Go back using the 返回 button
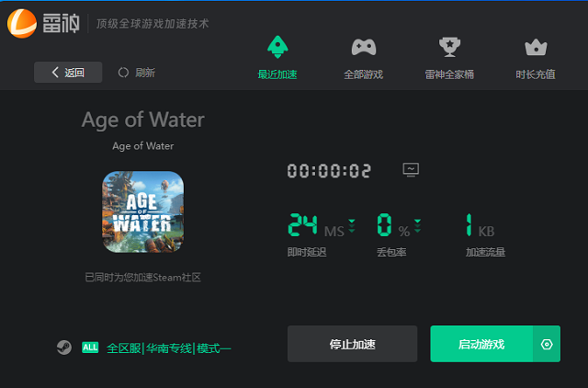This screenshot has width=588, height=388. (68, 72)
